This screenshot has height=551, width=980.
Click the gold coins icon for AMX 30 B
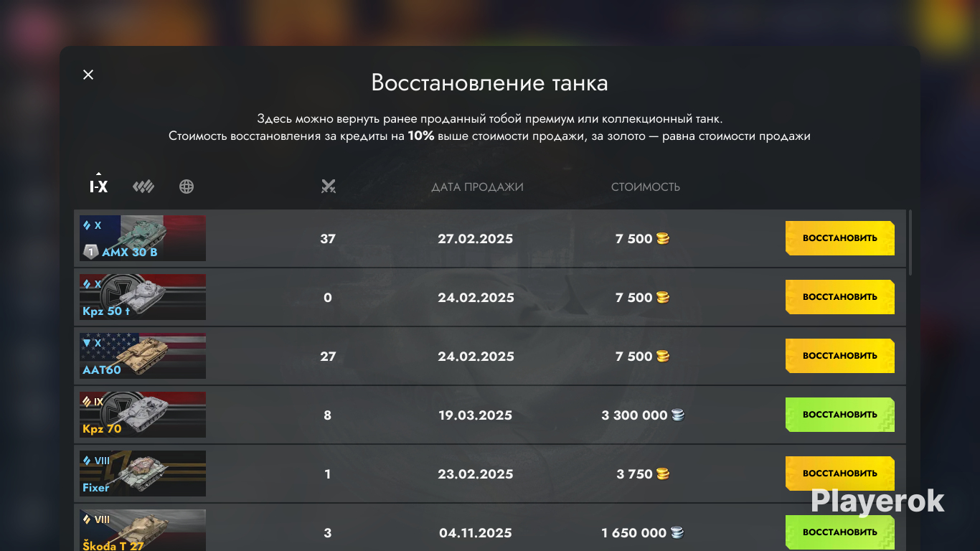(x=663, y=238)
